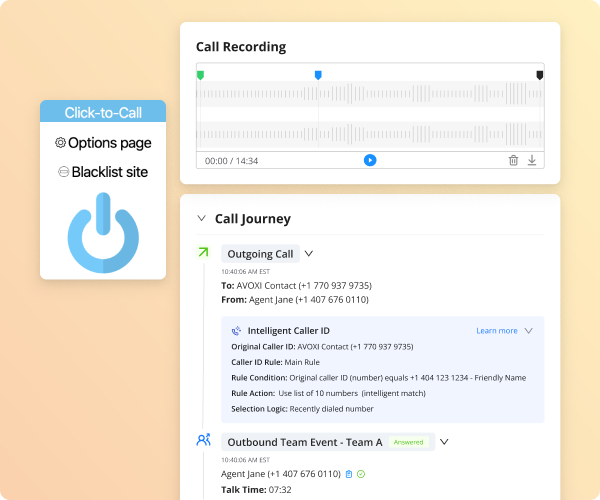Open the Options page
The height and width of the screenshot is (500, 600).
click(109, 143)
